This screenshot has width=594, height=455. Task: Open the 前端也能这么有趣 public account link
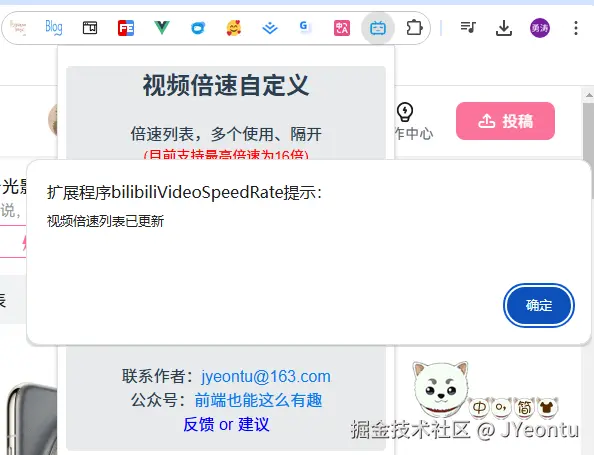258,400
